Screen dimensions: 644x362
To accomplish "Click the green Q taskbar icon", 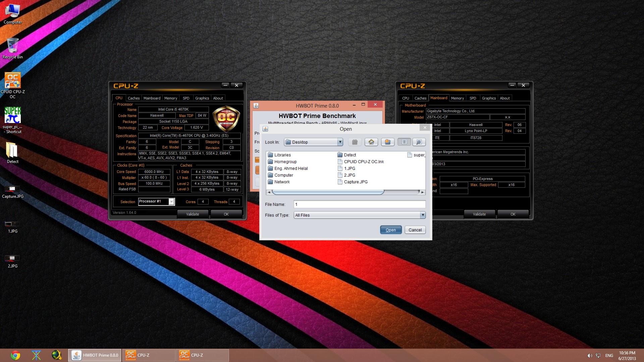I will pos(57,355).
